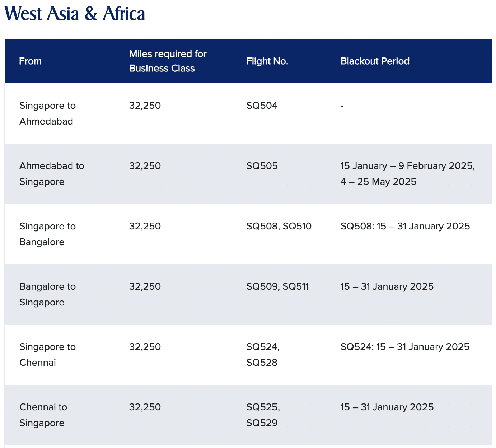496x448 pixels.
Task: Click the West Asia & Africa heading
Action: [x=75, y=14]
